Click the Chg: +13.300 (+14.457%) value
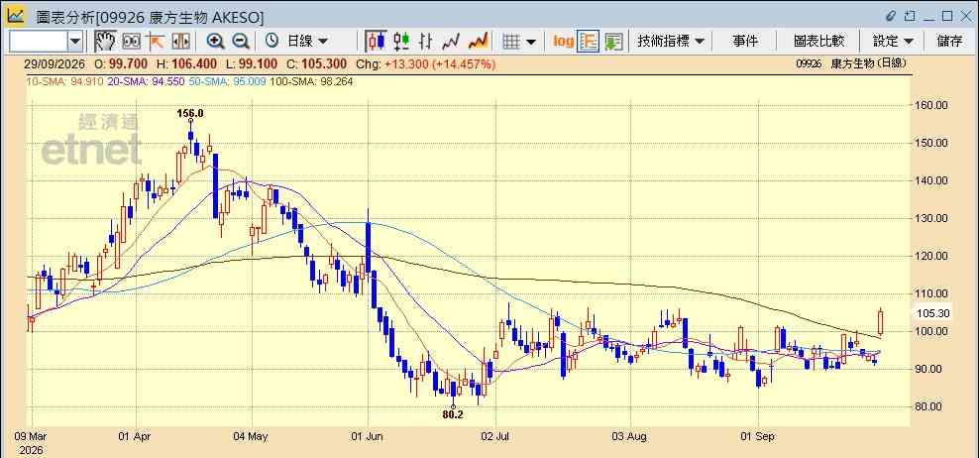Screen dimensions: 980x458 (426, 63)
